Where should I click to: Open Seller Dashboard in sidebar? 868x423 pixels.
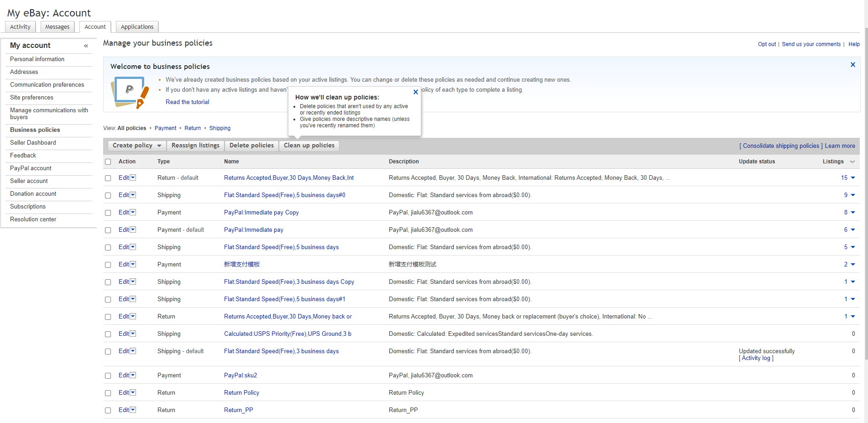[33, 143]
